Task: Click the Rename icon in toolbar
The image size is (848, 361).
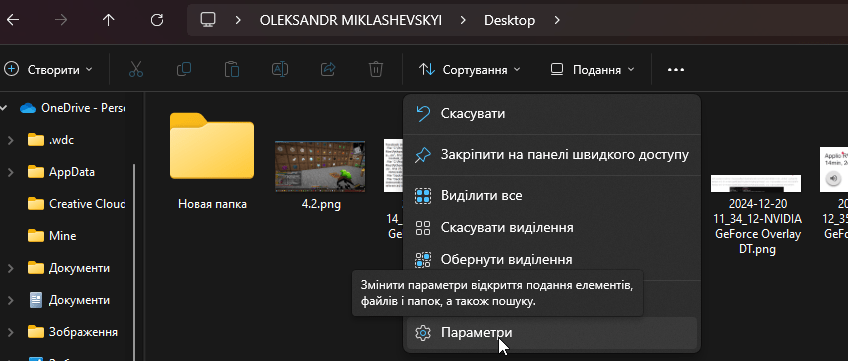Action: 280,69
